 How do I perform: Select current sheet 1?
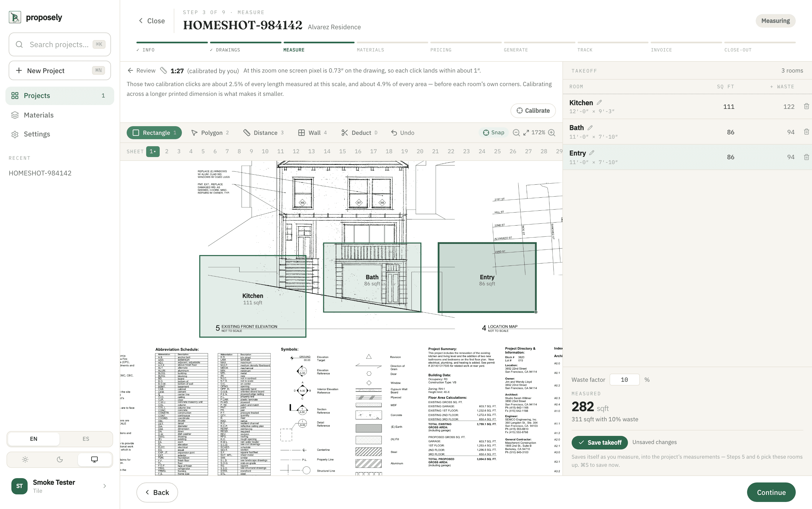click(153, 152)
